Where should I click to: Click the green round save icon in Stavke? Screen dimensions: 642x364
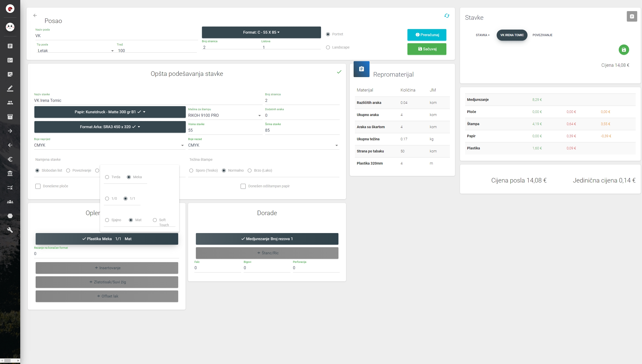[x=624, y=50]
